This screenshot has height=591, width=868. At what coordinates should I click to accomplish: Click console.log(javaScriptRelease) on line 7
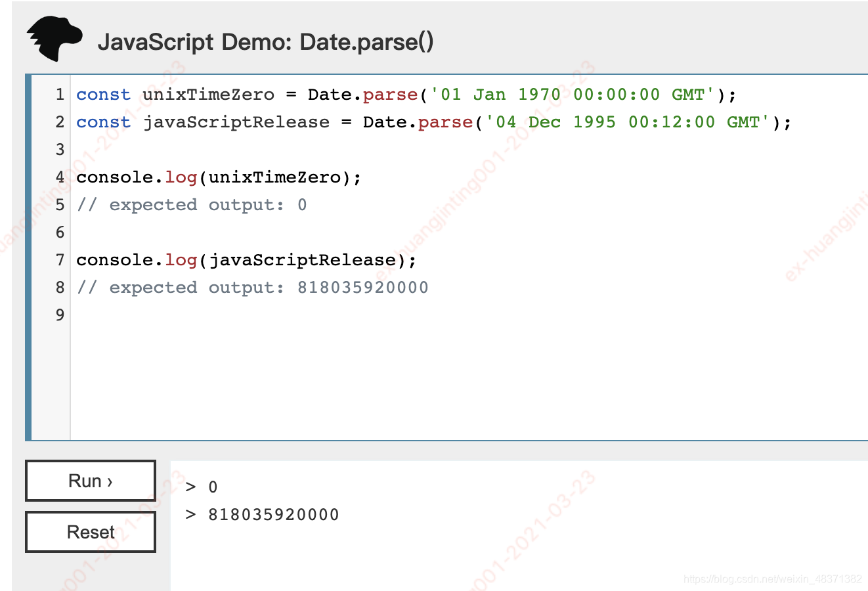click(246, 260)
